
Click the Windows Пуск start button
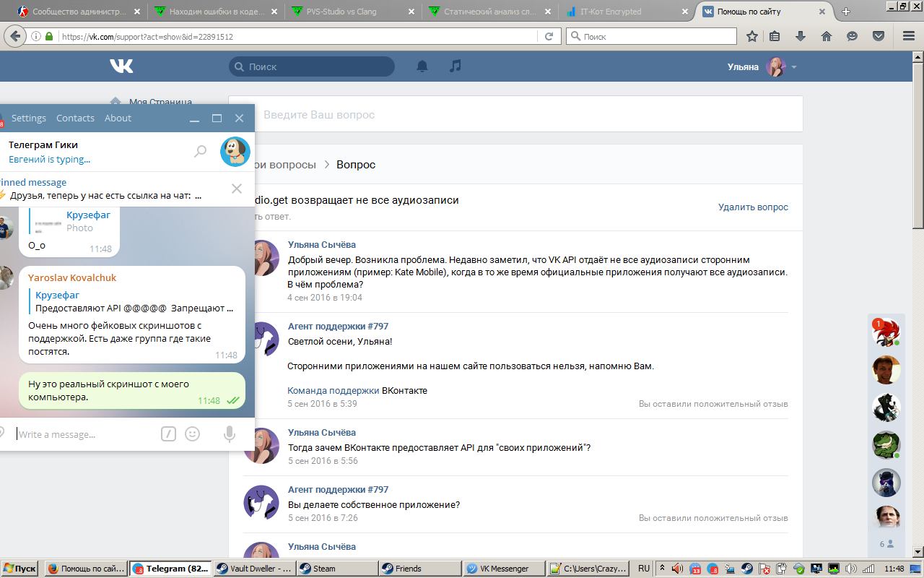[20, 569]
